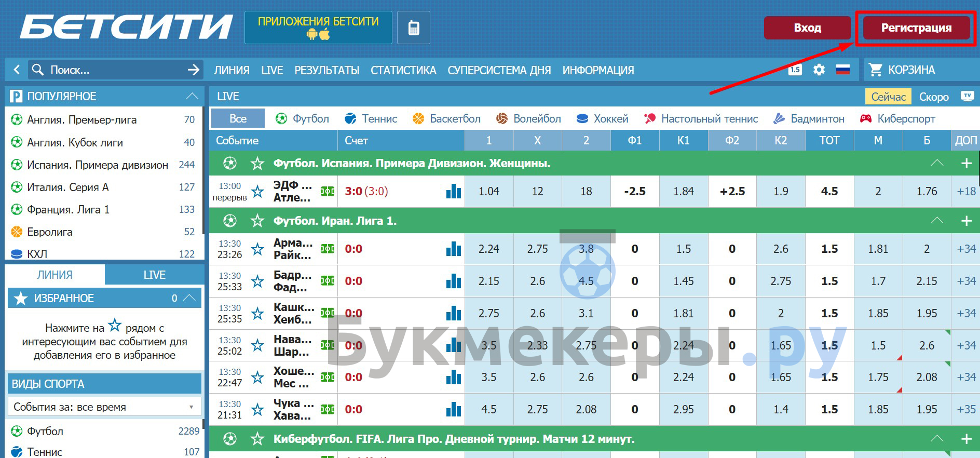980x458 pixels.
Task: Open live field tracker for Арма match
Action: pyautogui.click(x=328, y=249)
